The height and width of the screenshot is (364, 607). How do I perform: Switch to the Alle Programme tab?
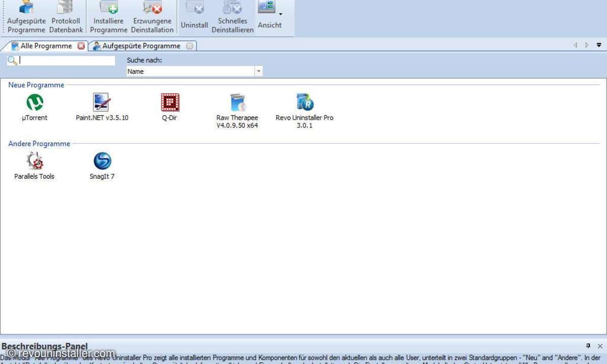tap(46, 46)
